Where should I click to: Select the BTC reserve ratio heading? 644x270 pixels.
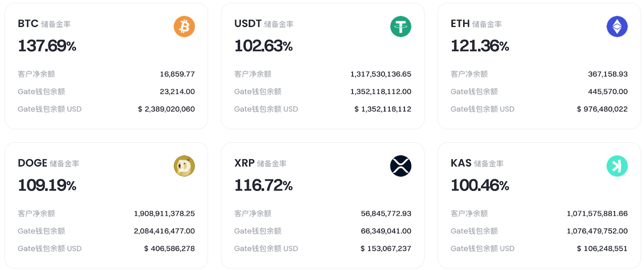click(x=44, y=24)
